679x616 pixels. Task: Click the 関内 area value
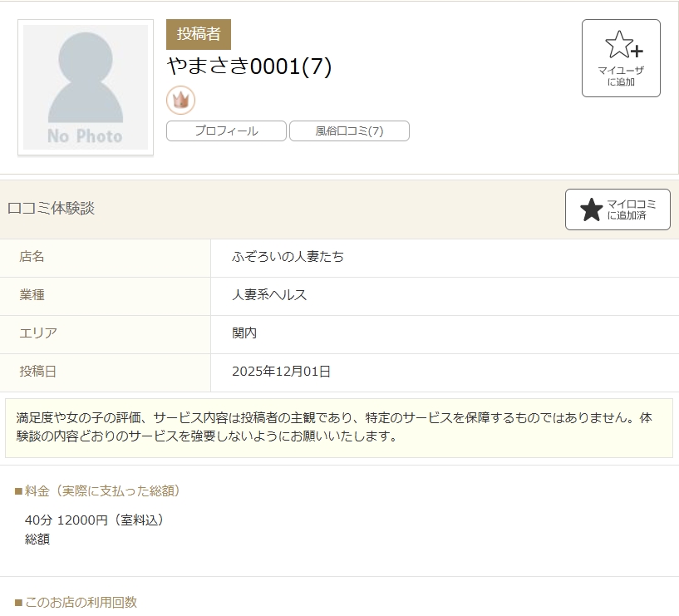(244, 333)
